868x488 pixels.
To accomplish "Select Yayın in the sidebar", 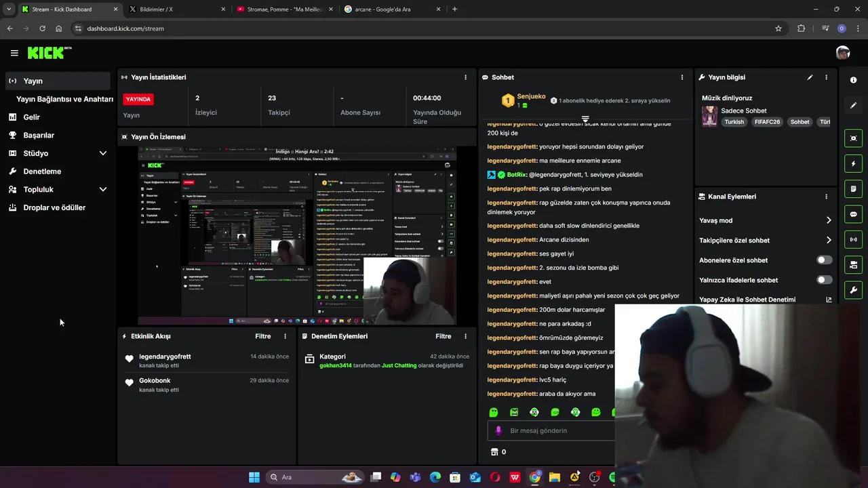I will (58, 81).
